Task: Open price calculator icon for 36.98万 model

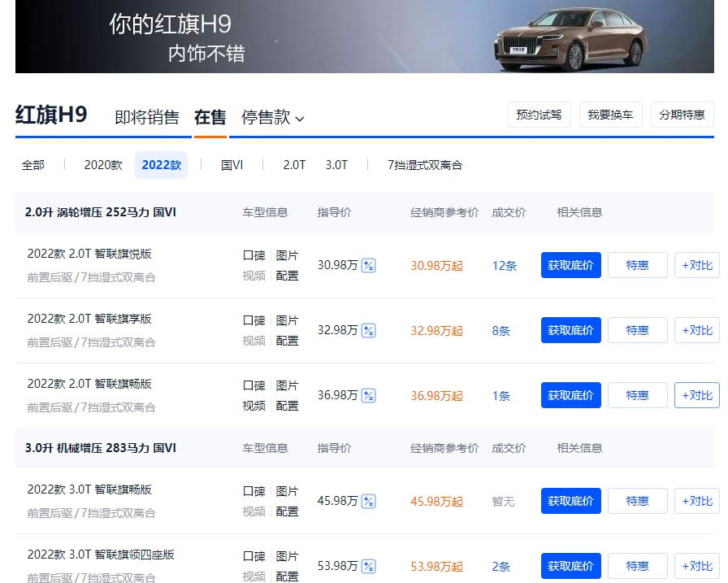Action: [x=369, y=395]
